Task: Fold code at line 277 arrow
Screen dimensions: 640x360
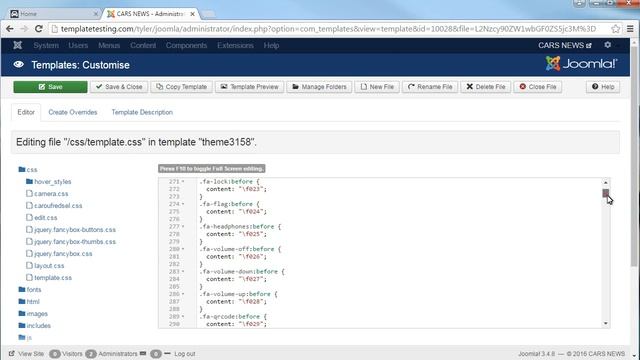Action: pyautogui.click(x=183, y=227)
